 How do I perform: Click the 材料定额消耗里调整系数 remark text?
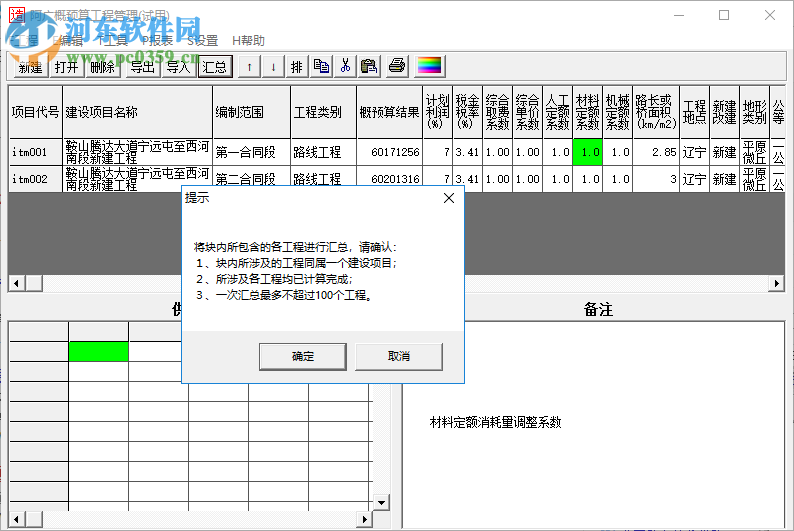[x=495, y=422]
